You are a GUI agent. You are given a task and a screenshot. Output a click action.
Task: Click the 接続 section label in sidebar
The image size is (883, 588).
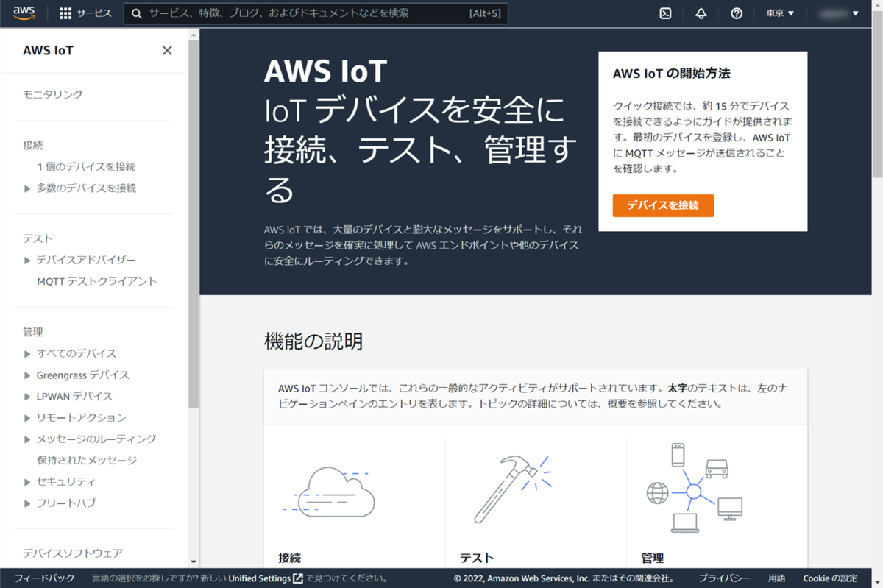click(x=33, y=146)
